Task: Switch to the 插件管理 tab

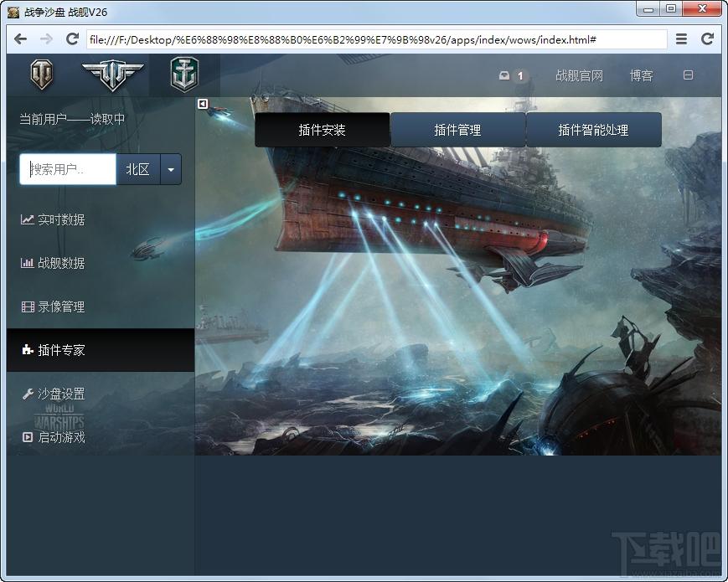Action: 457,130
